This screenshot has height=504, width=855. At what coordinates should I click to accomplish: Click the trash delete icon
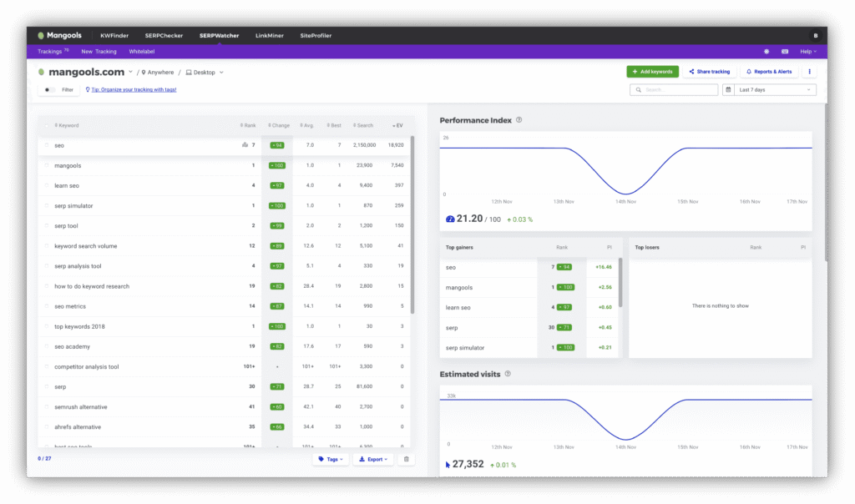click(x=407, y=459)
